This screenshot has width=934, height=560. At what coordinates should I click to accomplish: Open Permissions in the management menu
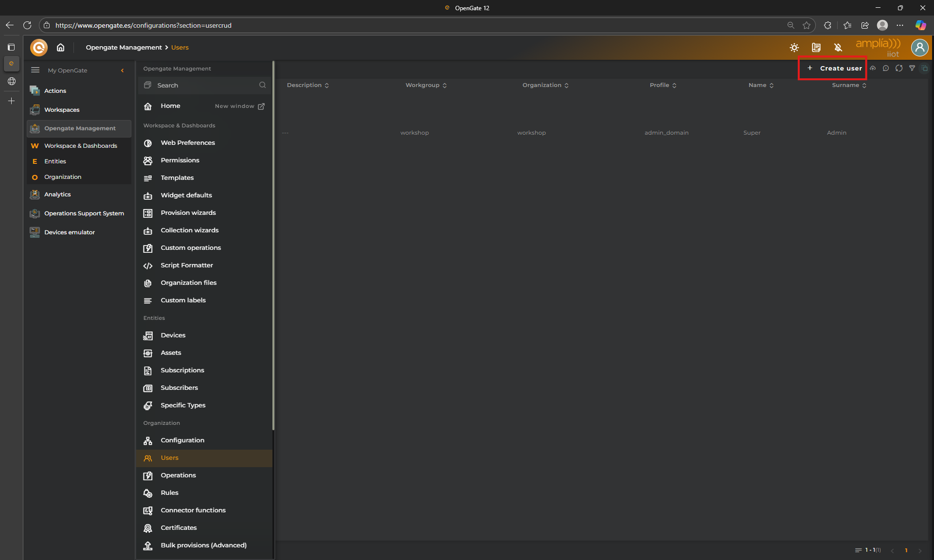point(180,160)
